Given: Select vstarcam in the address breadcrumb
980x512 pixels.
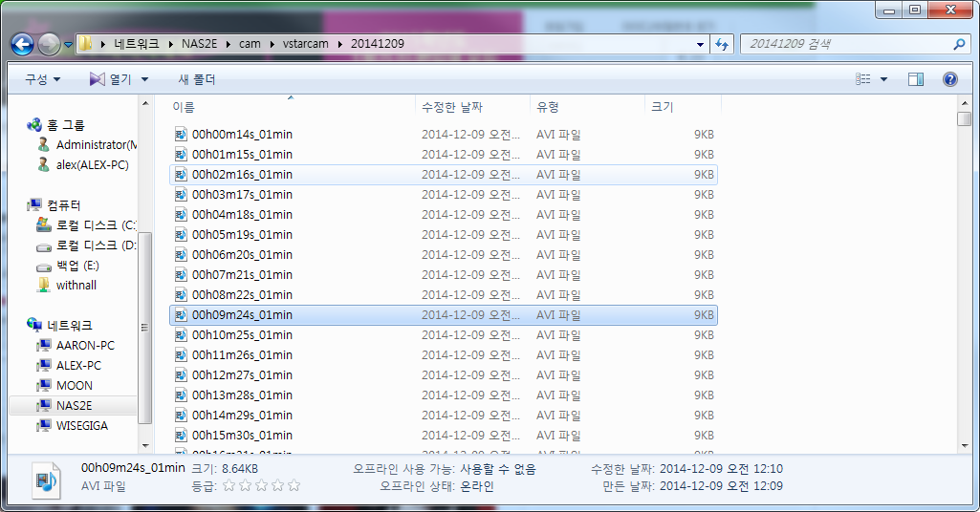Looking at the screenshot, I should [306, 44].
